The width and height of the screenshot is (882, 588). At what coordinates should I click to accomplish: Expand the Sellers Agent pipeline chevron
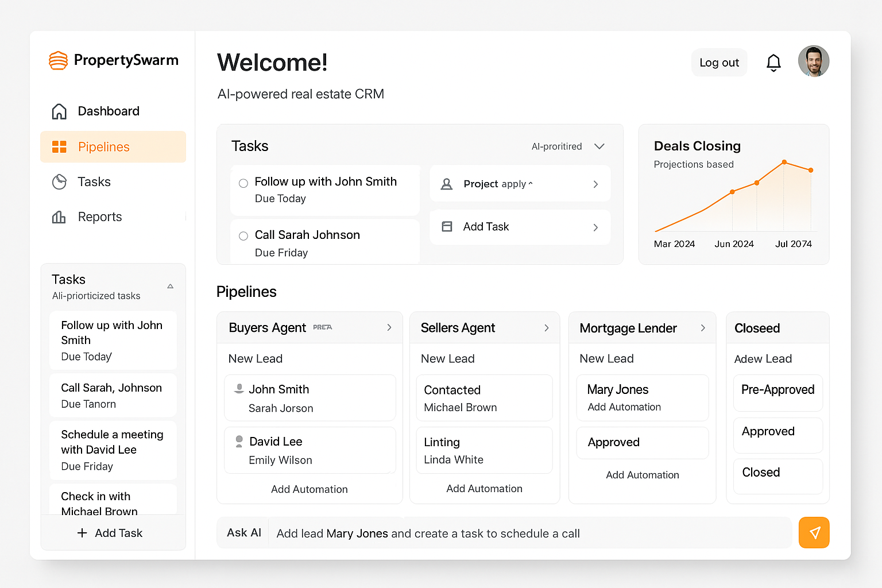coord(547,328)
